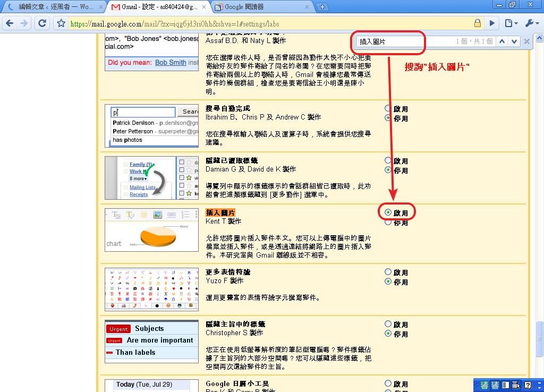Screen dimensions: 544x392
Task: Click the 搜尋自動完成 lab title
Action: 227,108
